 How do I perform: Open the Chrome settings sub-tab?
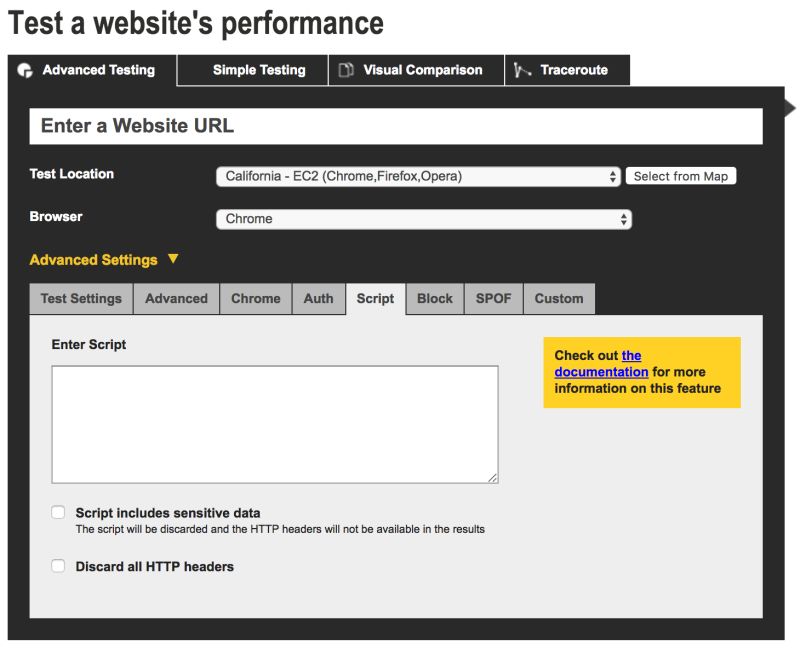[x=256, y=298]
